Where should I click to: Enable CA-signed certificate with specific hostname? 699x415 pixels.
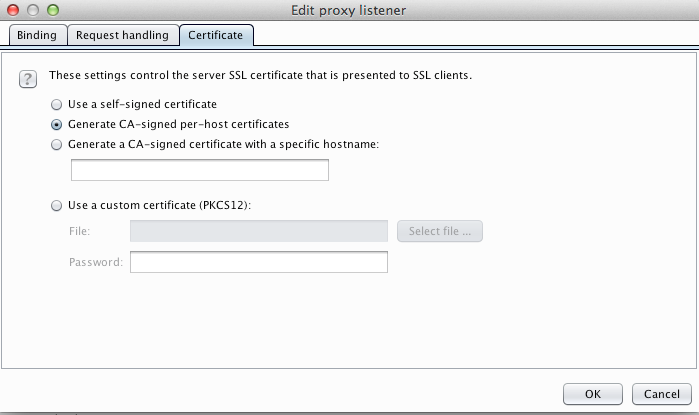point(57,145)
